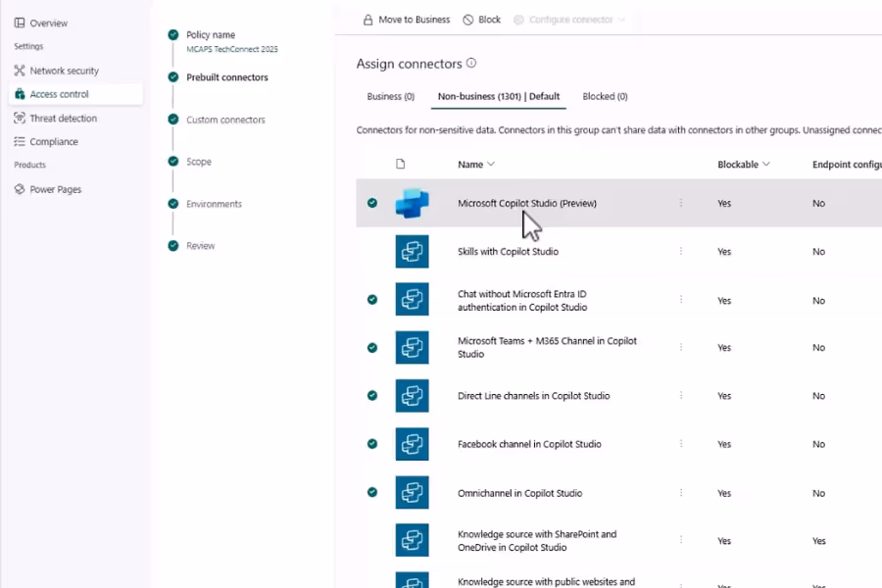Sort by the Name column header
This screenshot has height=588, width=882.
click(476, 165)
